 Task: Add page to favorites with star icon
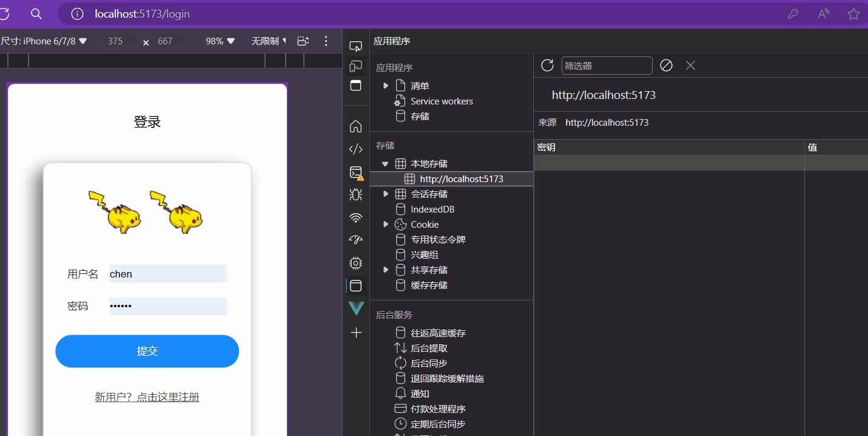click(853, 14)
